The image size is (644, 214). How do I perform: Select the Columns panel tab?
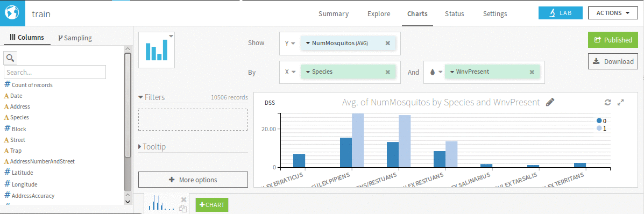click(27, 38)
